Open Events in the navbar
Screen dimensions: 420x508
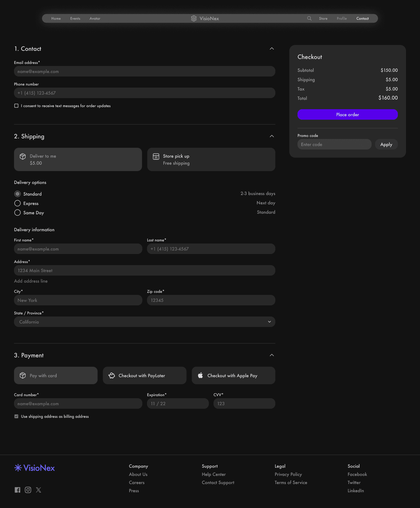click(x=75, y=18)
